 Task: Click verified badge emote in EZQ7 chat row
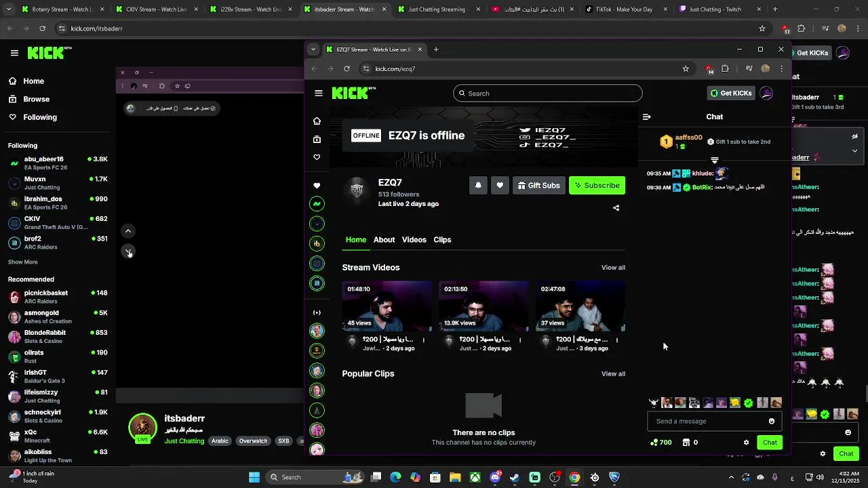(749, 403)
